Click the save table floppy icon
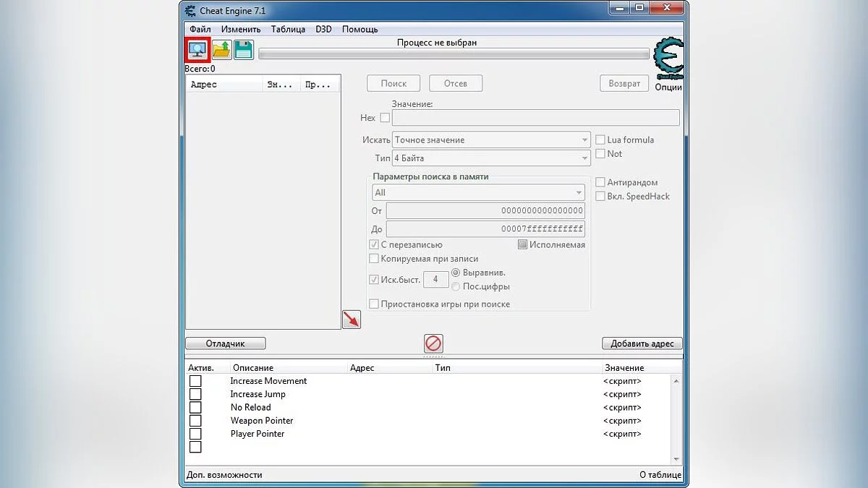Viewport: 868px width, 488px height. click(x=244, y=50)
